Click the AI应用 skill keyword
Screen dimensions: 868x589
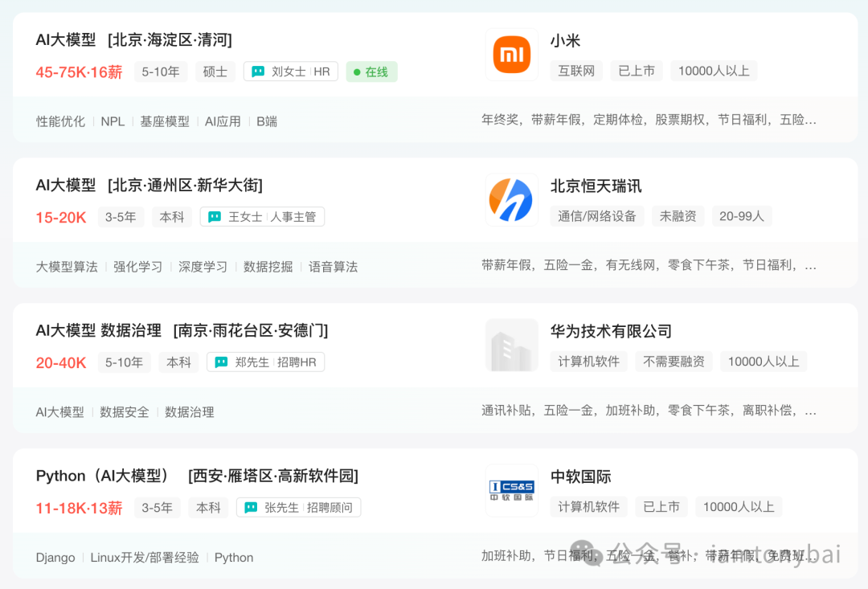tap(223, 121)
